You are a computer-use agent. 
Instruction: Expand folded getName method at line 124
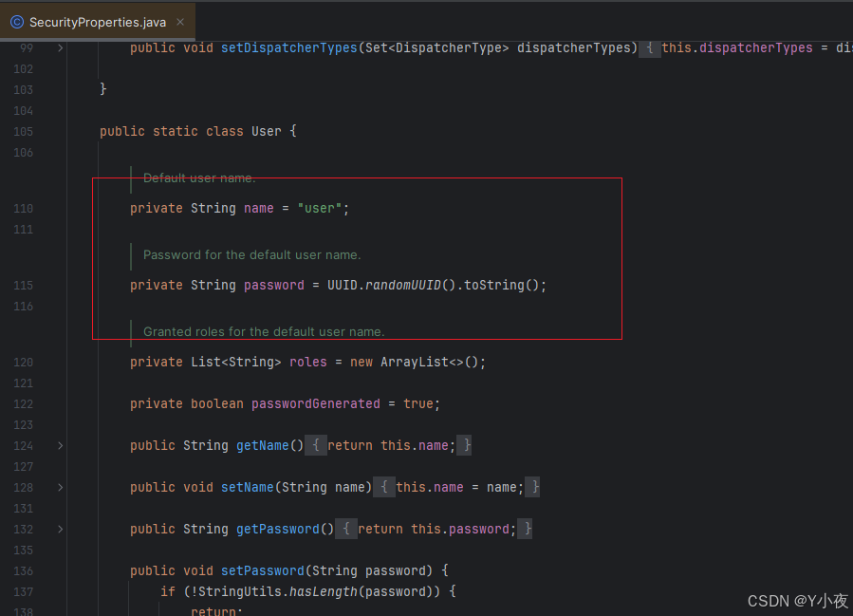[61, 446]
